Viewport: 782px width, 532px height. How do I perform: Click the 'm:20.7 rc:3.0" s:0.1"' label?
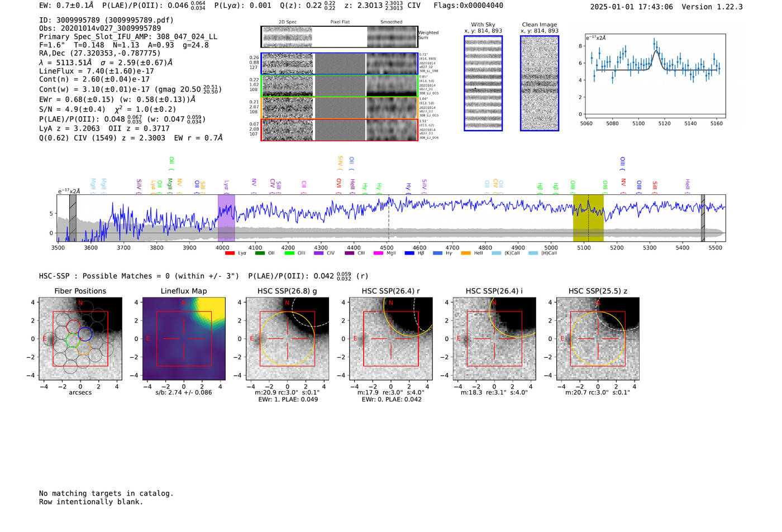[598, 392]
